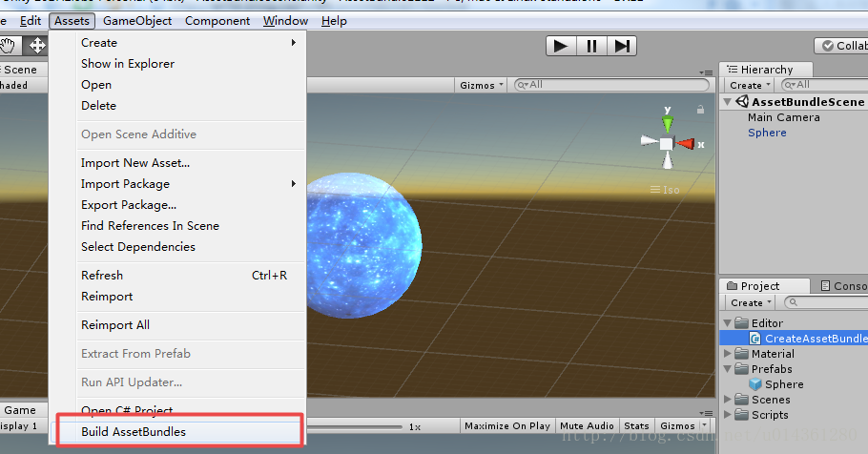
Task: Click the Collab button
Action: point(843,46)
